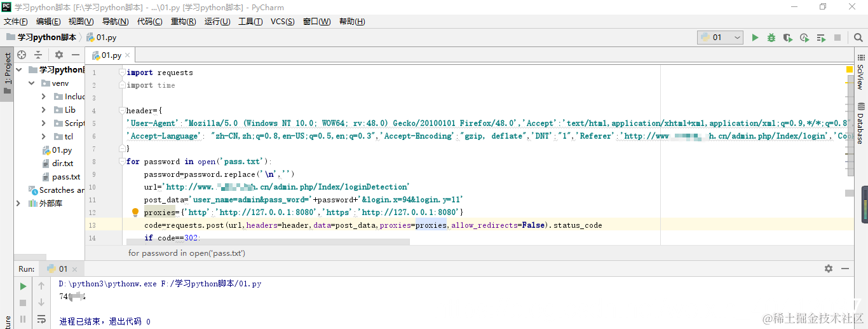Click the gray Stop square in top toolbar

(x=837, y=38)
